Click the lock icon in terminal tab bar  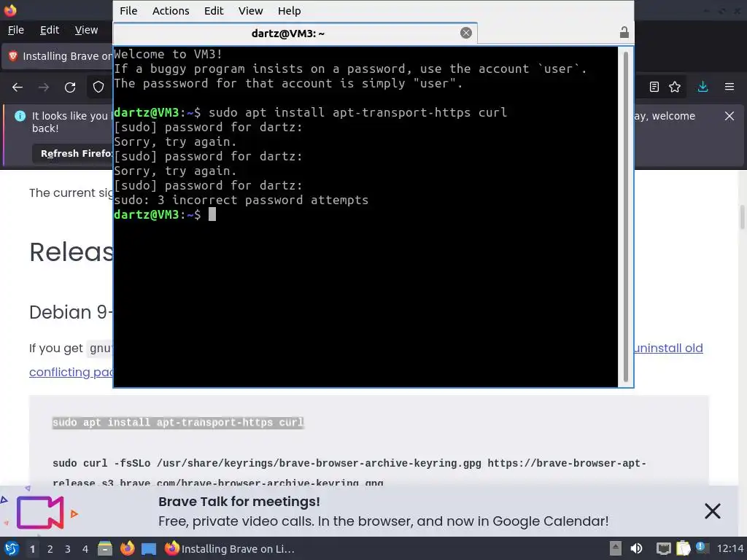624,32
